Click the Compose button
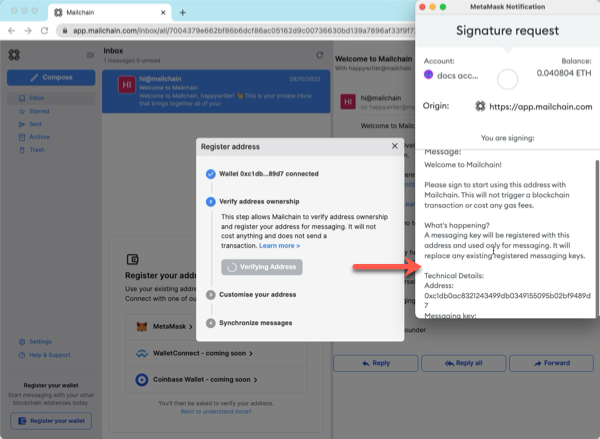Screen dimensions: 600x439 51,78
